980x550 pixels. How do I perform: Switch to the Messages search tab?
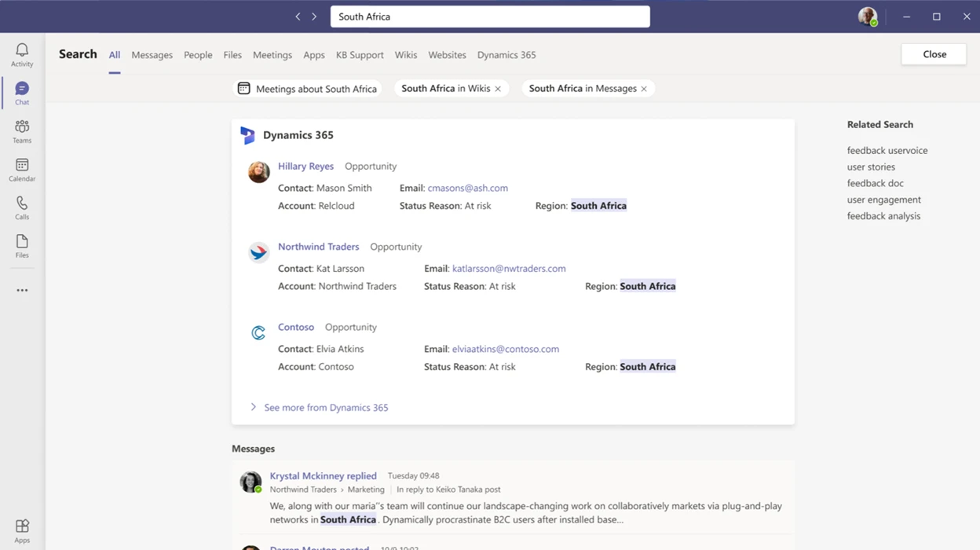point(152,54)
